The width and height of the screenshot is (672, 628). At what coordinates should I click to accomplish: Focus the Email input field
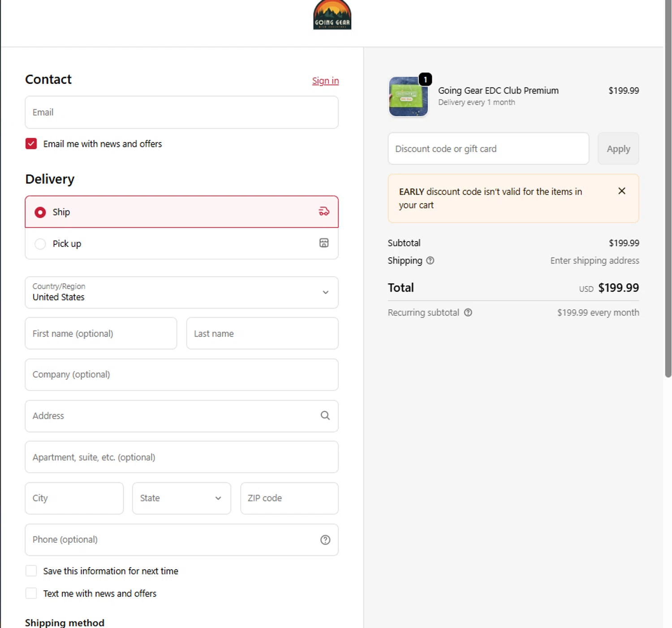tap(181, 112)
